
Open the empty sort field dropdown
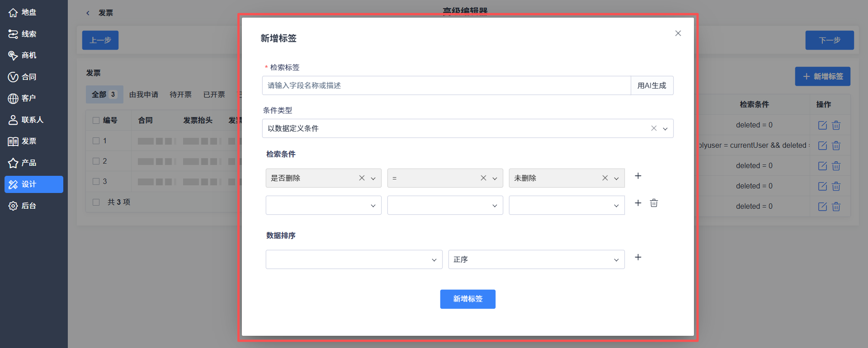[x=354, y=259]
